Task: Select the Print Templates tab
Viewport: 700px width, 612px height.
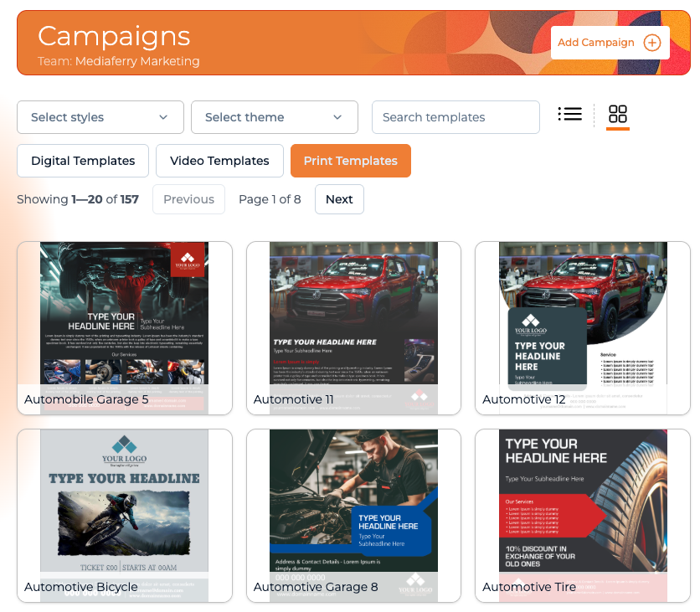Action: (x=350, y=161)
